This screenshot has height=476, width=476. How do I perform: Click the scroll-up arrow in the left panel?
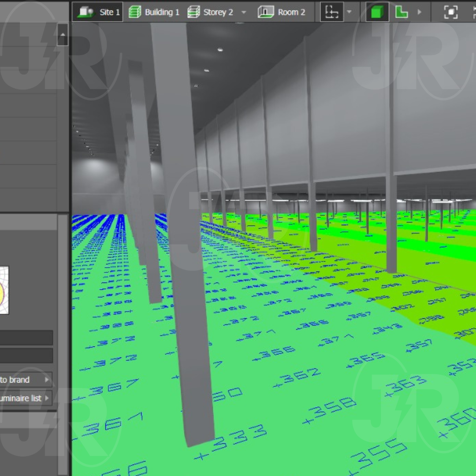click(x=63, y=35)
